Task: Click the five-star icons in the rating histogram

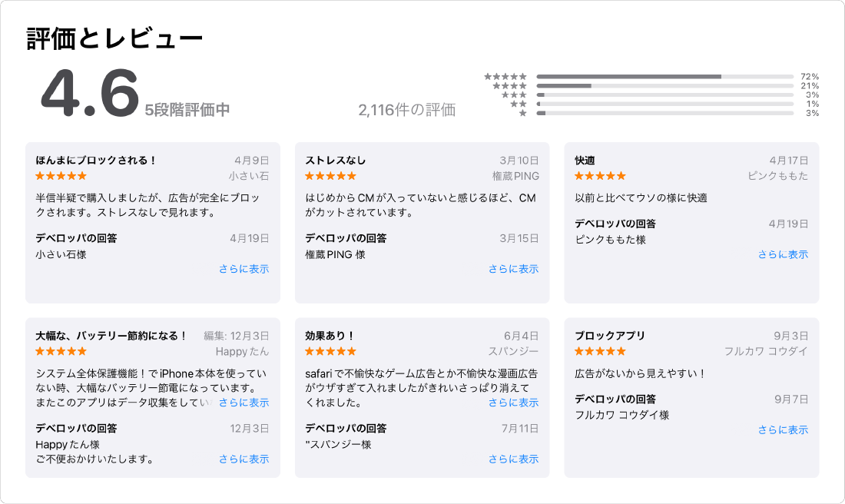Action: point(505,77)
